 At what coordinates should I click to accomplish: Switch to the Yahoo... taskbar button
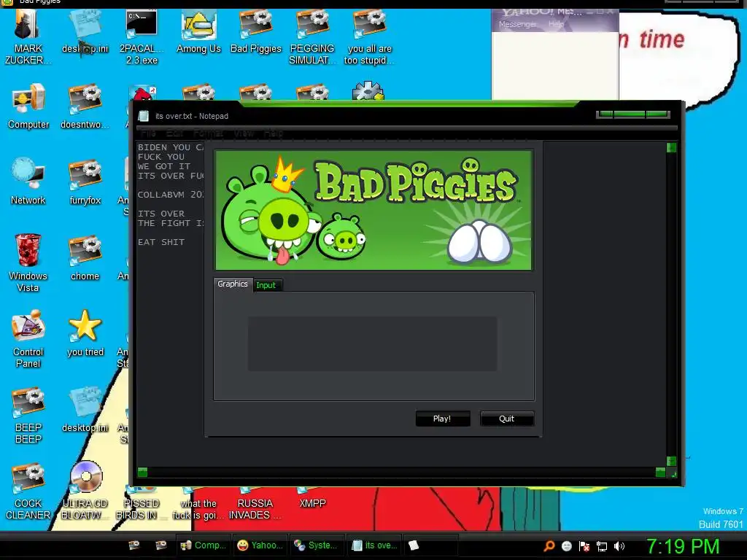[260, 545]
